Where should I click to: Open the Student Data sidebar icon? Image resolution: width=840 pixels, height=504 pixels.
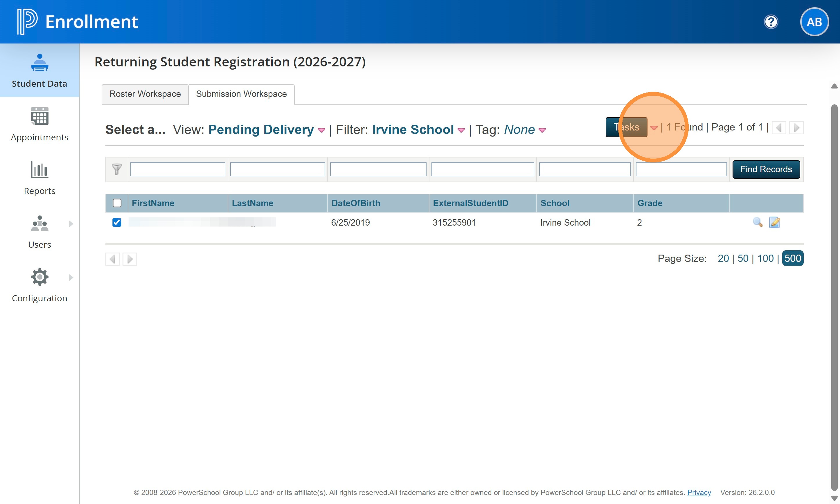click(x=39, y=63)
